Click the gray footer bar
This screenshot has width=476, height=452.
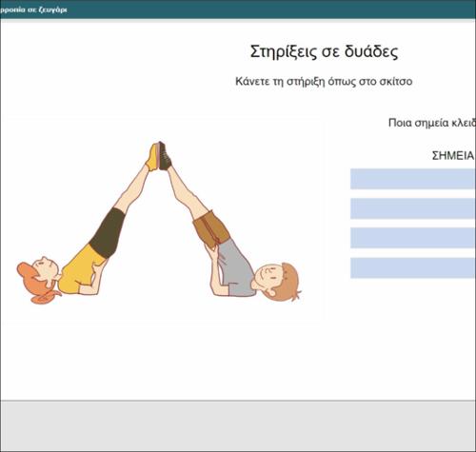(x=238, y=425)
